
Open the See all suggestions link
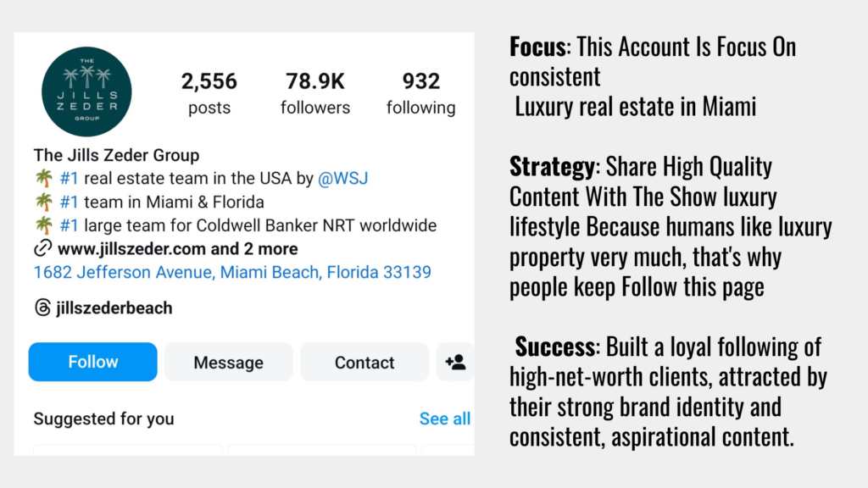point(444,419)
